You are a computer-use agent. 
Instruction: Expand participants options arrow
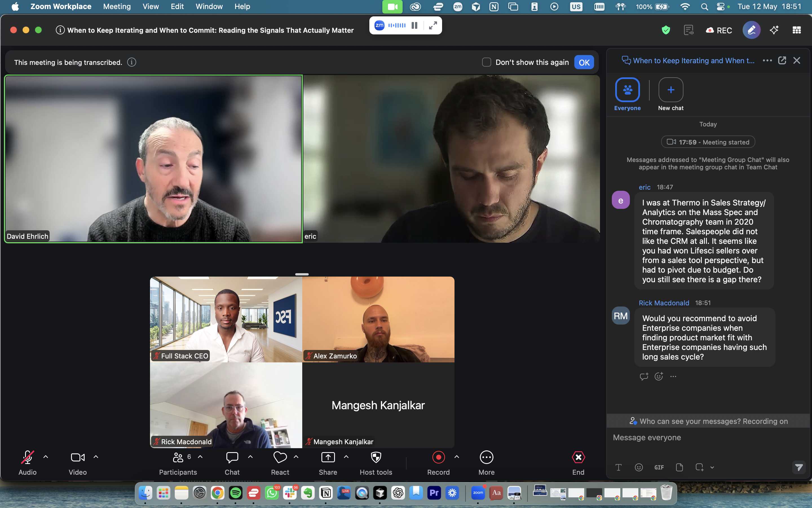coord(200,457)
